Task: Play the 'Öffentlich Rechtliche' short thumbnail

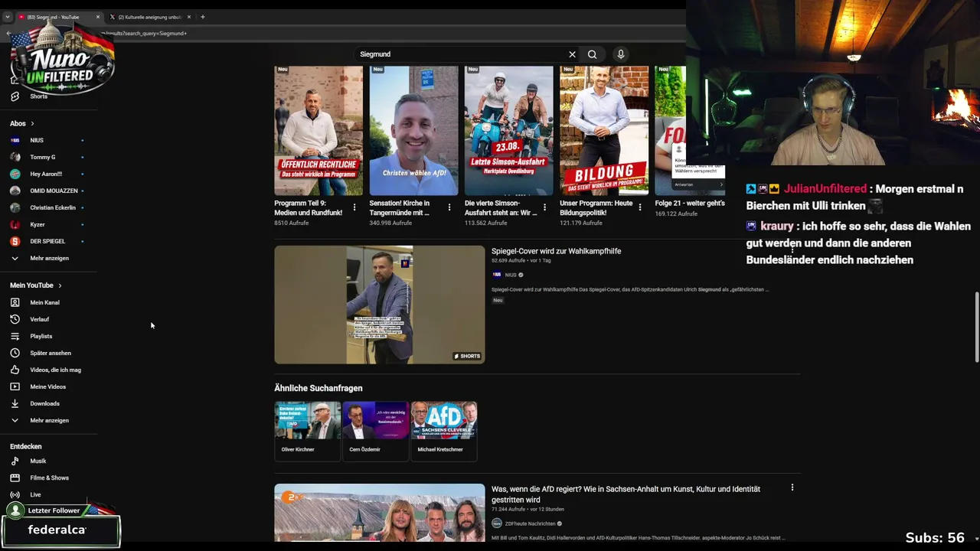Action: pos(318,131)
